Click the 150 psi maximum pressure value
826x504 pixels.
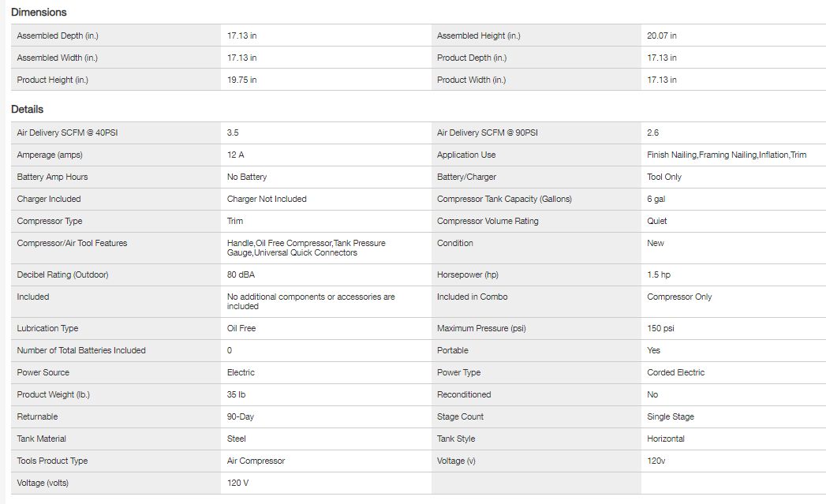click(x=660, y=328)
